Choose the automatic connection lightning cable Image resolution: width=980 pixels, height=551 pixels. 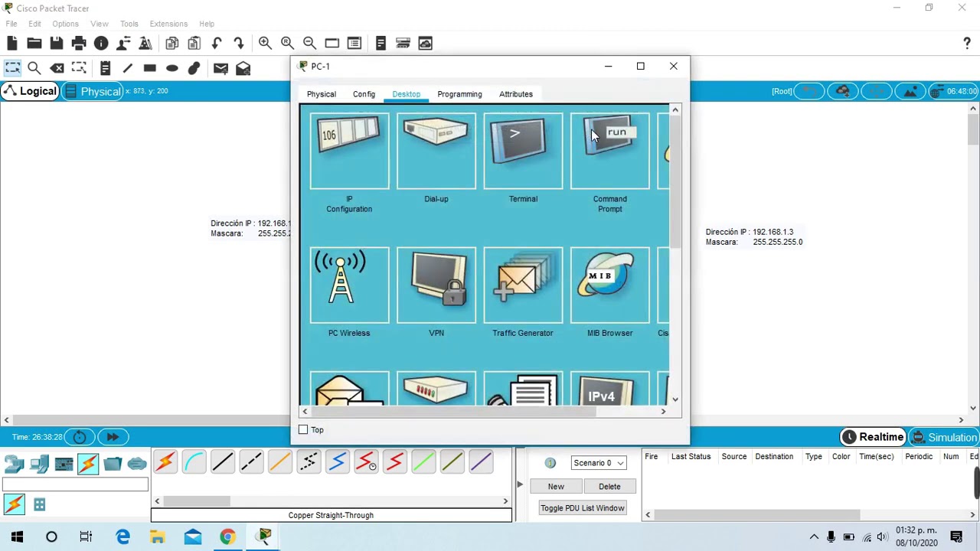pos(165,462)
